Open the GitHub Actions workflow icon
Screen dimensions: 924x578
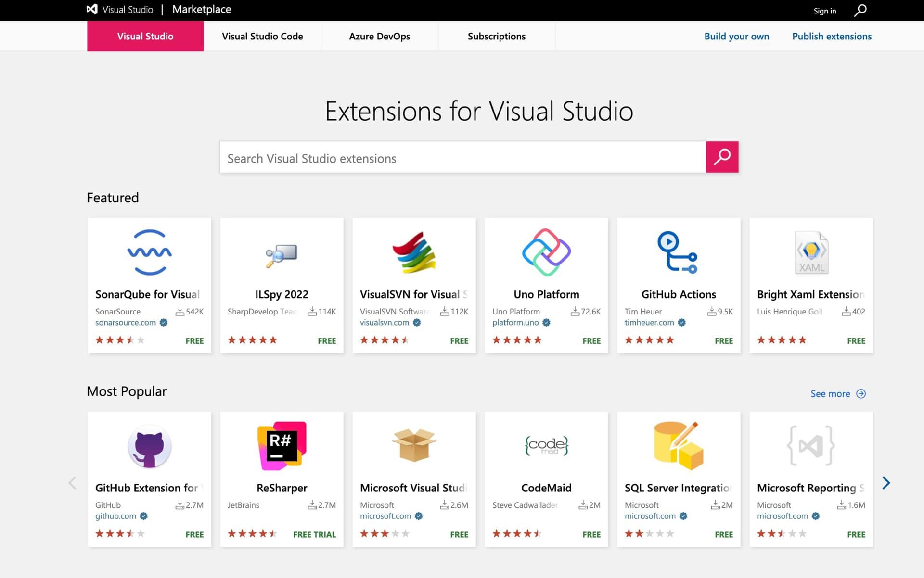678,252
